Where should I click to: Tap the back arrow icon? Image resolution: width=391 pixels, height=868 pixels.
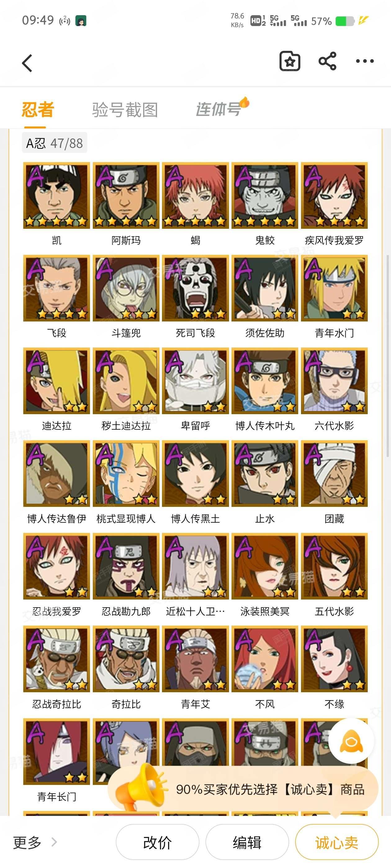tap(27, 63)
